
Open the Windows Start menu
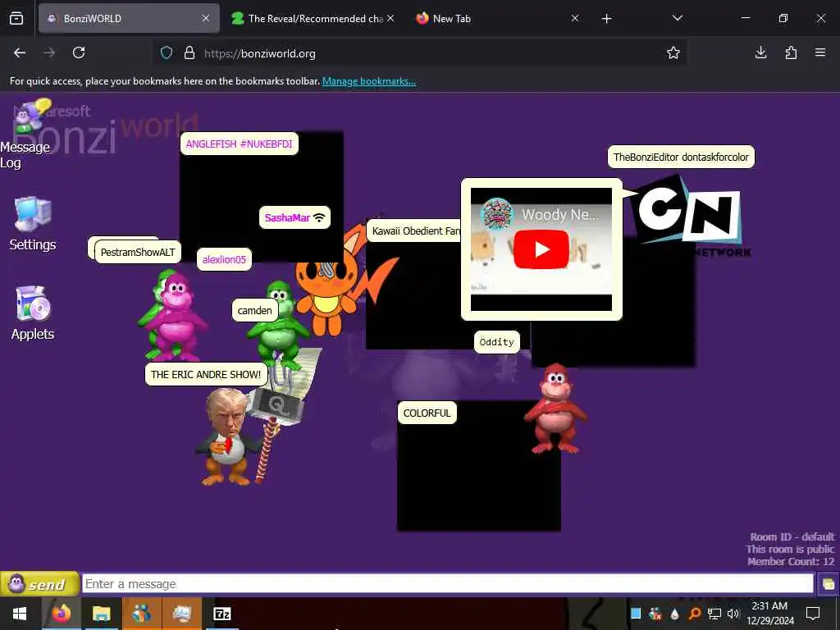pos(20,614)
